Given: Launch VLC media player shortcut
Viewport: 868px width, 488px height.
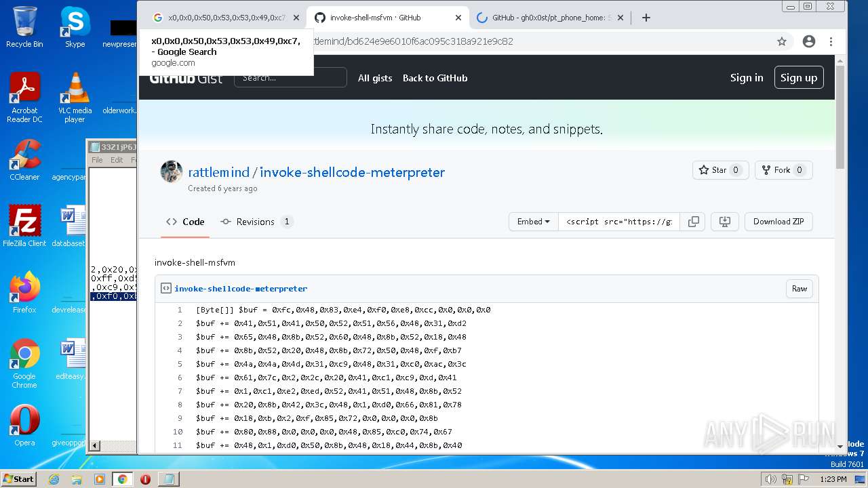Looking at the screenshot, I should click(75, 98).
